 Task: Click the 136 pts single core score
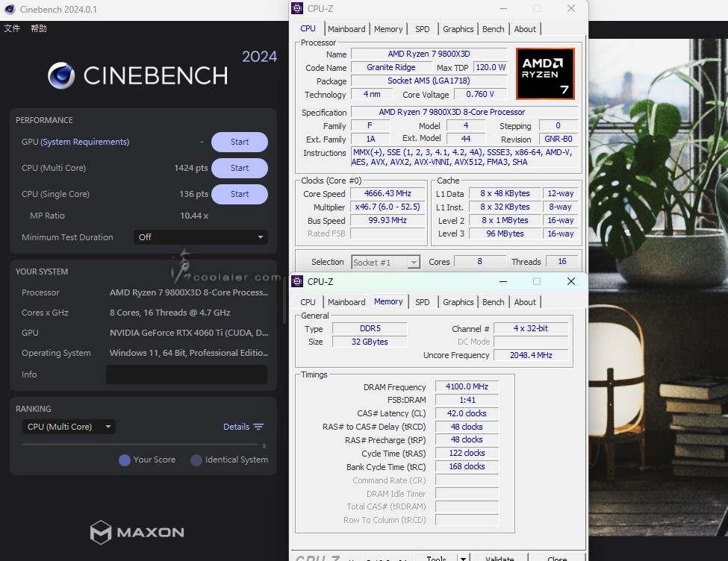tap(193, 194)
